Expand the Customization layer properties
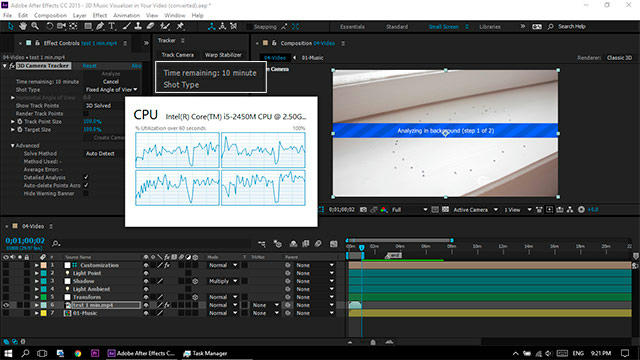The width and height of the screenshot is (640, 360). pos(36,265)
